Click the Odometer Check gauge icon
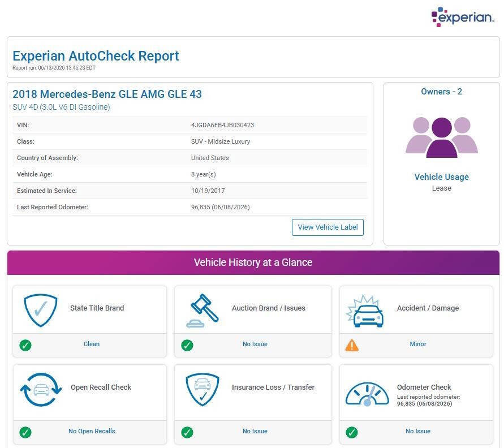This screenshot has width=504, height=448. pos(367,394)
